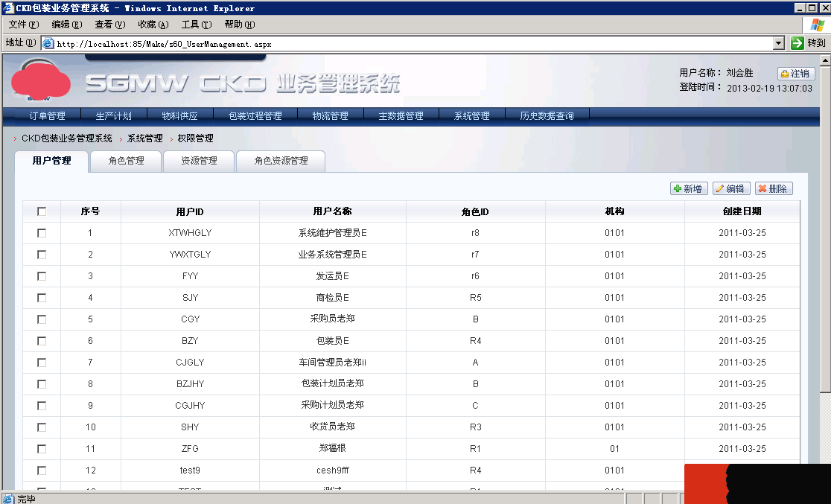Image resolution: width=831 pixels, height=504 pixels.
Task: Click role ID cell r7
Action: (x=475, y=255)
